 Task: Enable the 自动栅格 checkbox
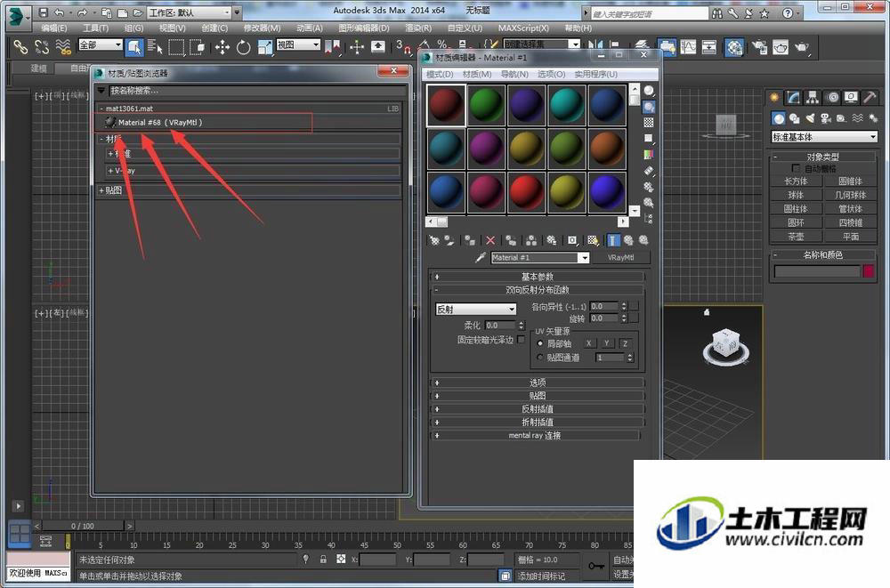[x=795, y=168]
